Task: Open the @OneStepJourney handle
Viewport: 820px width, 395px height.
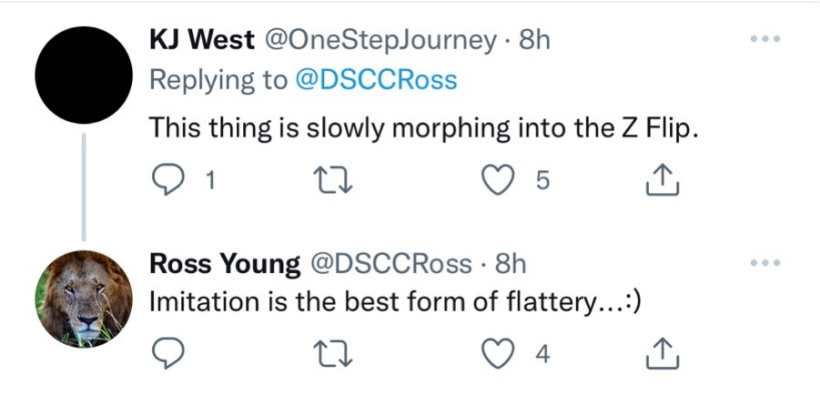Action: [x=380, y=41]
